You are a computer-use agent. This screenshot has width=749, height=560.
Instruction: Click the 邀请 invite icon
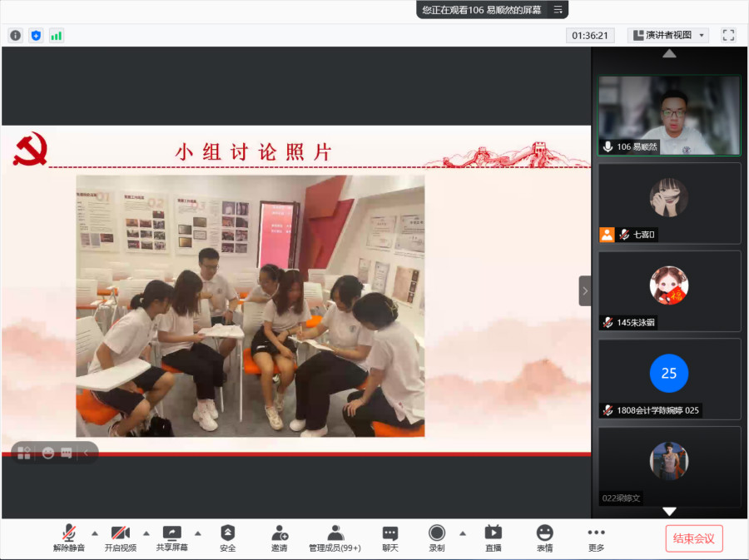click(280, 537)
